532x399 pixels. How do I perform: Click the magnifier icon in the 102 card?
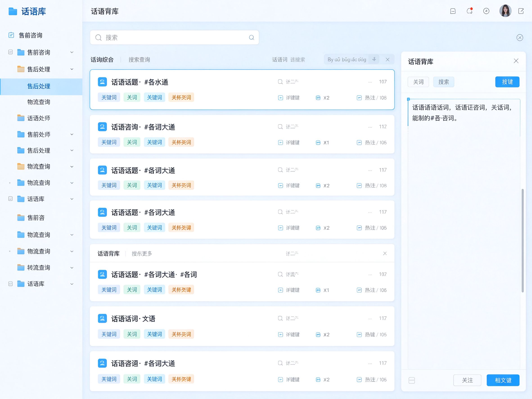[280, 274]
